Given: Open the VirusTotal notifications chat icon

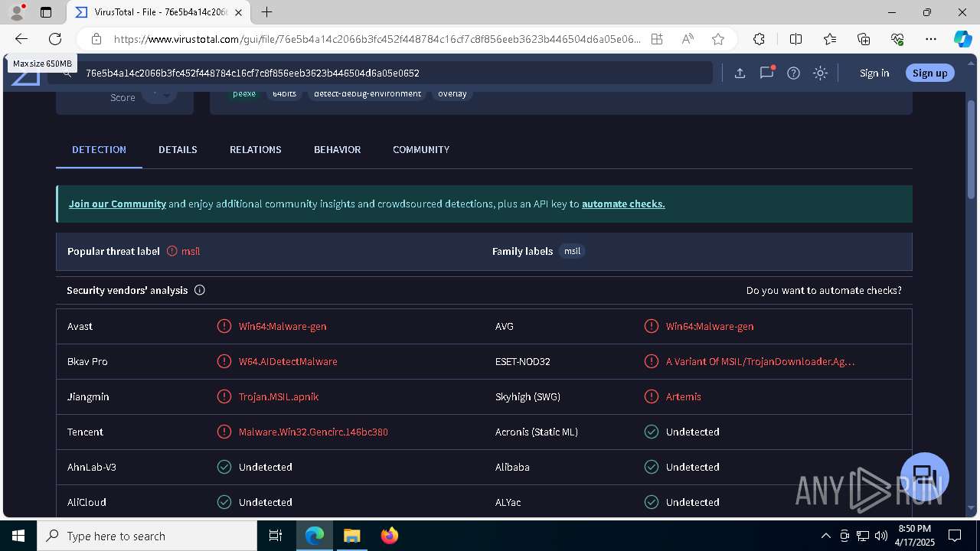Looking at the screenshot, I should point(766,73).
